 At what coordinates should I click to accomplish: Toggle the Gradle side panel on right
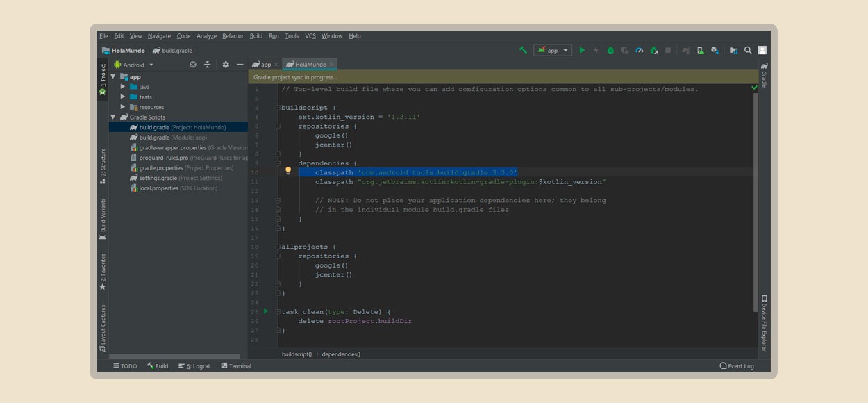click(x=764, y=75)
